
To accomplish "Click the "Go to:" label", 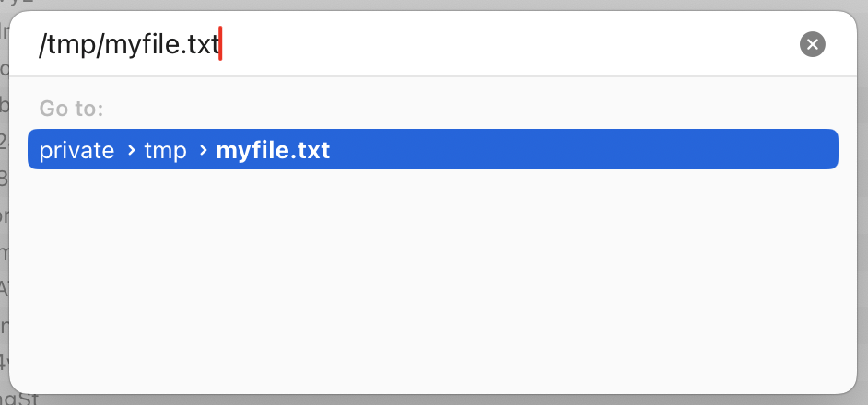I will [71, 109].
